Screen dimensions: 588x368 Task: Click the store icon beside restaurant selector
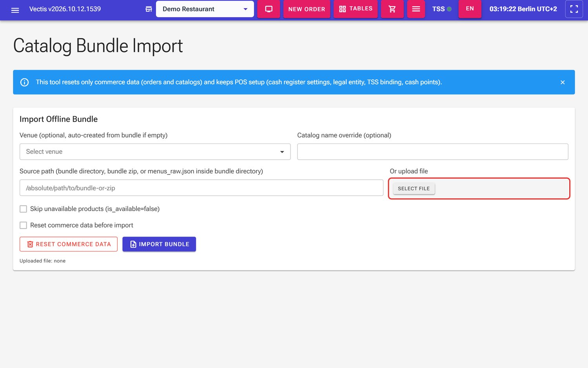coord(149,9)
